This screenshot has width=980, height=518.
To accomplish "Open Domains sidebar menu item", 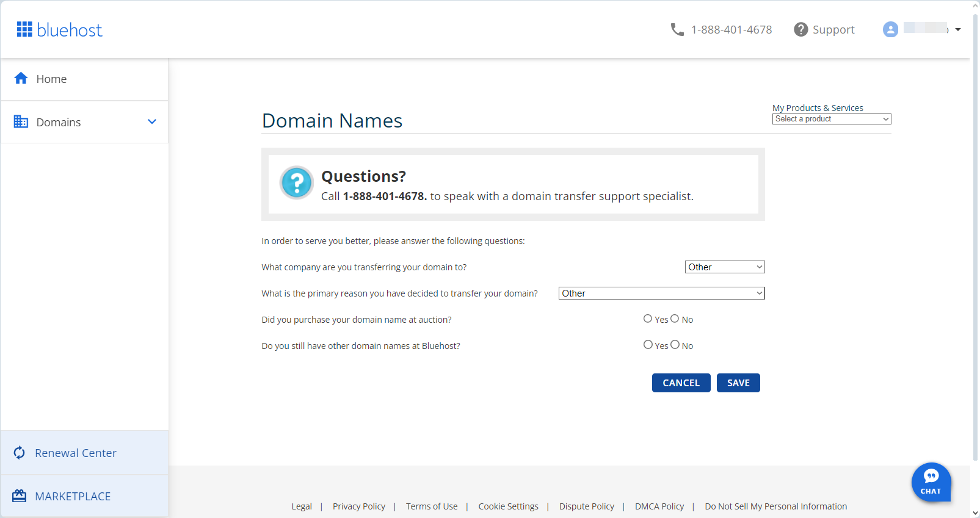I will click(84, 122).
